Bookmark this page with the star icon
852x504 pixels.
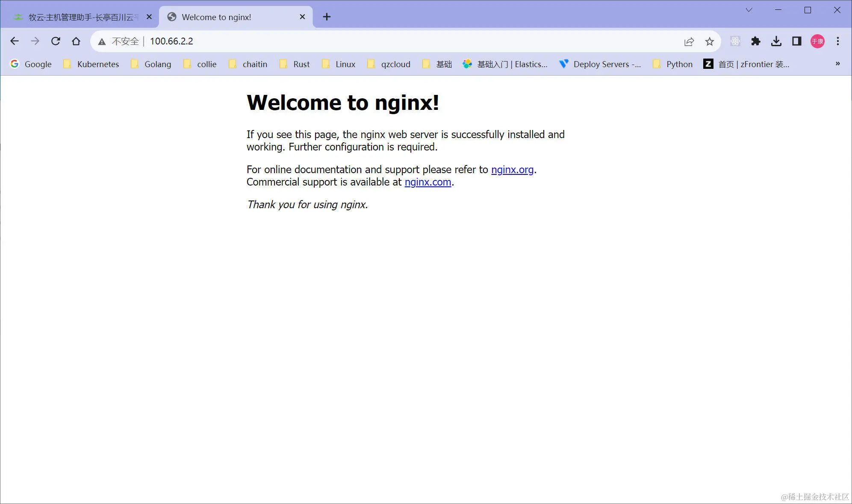710,41
